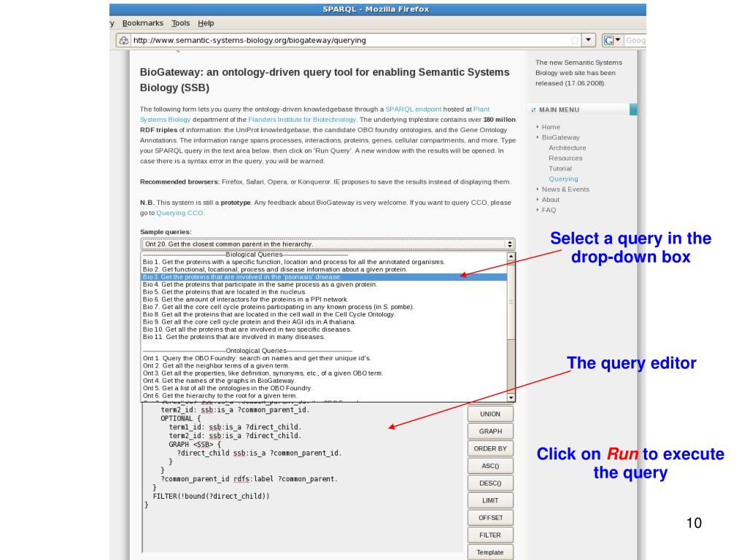Click inside the SPARQL query editor text area
This screenshot has height=560, width=747.
pos(303,478)
